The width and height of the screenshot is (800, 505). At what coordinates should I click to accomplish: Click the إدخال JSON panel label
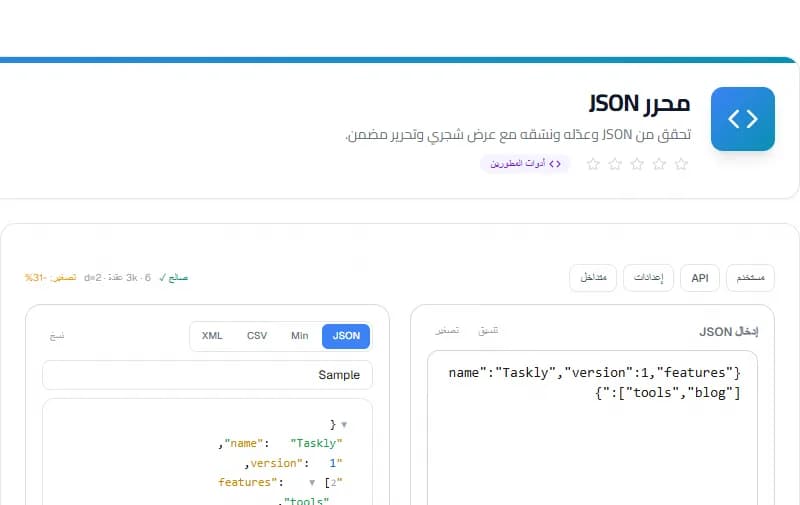(729, 332)
